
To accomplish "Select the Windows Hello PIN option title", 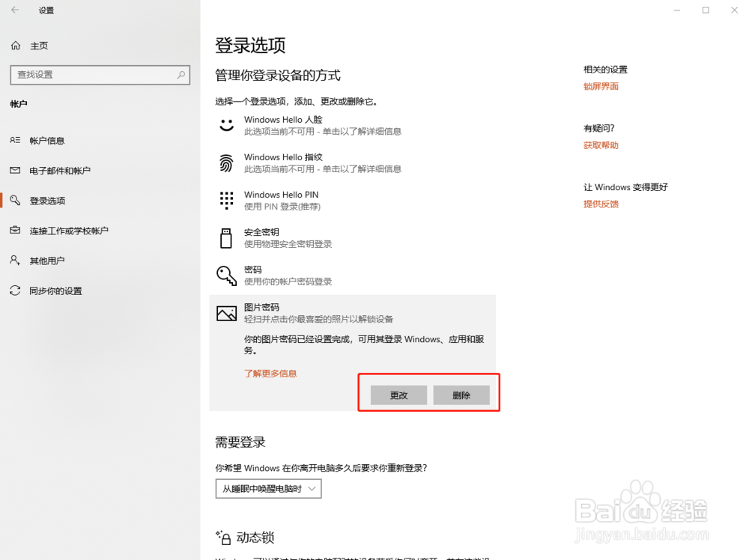I will [x=282, y=195].
